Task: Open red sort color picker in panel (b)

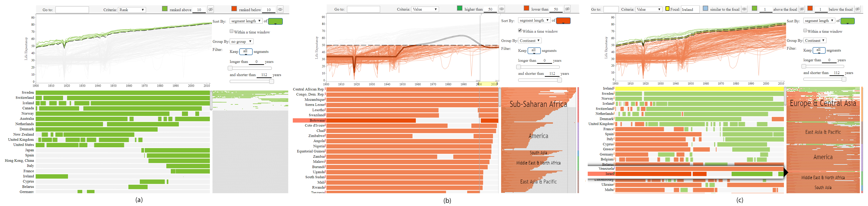Action: click(x=563, y=21)
